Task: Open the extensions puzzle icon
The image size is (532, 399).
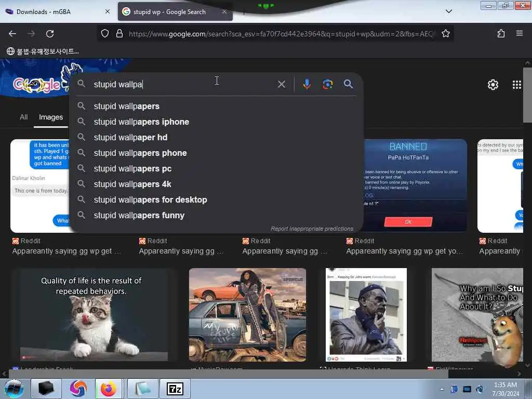Action: pyautogui.click(x=501, y=34)
